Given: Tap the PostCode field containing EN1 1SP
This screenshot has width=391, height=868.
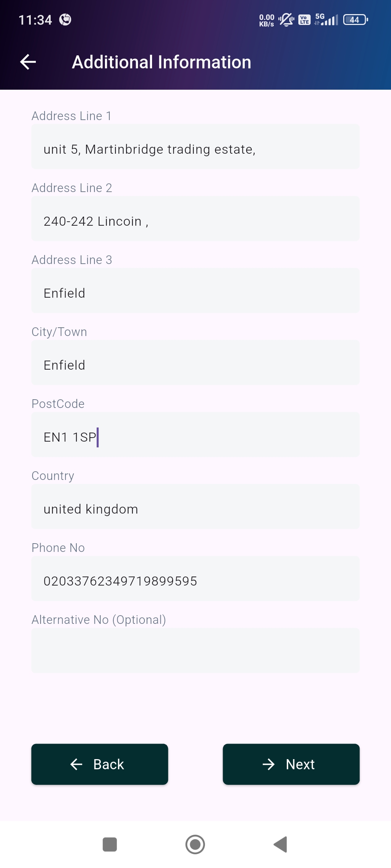Looking at the screenshot, I should [195, 435].
